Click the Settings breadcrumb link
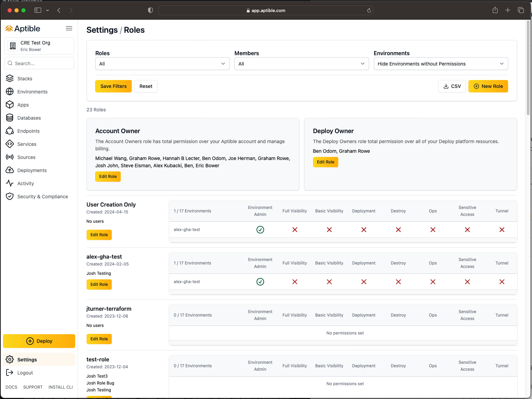Viewport: 532px width, 399px height. pyautogui.click(x=102, y=30)
